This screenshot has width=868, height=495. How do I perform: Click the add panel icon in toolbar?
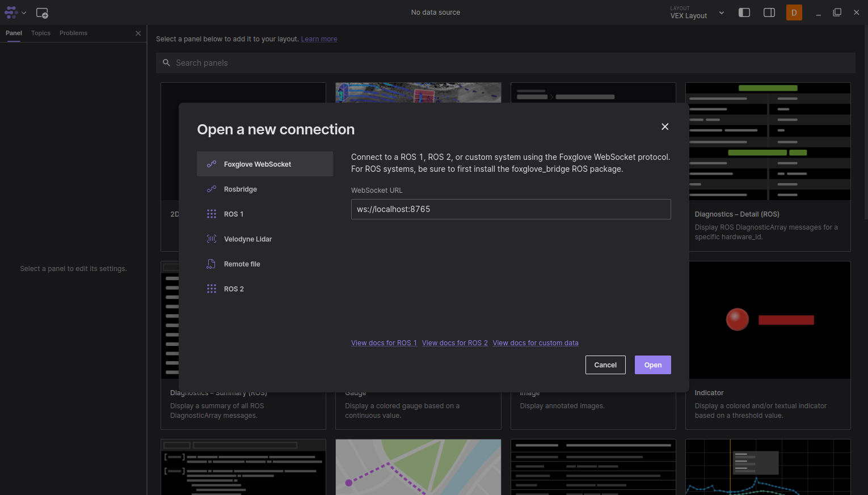click(42, 12)
